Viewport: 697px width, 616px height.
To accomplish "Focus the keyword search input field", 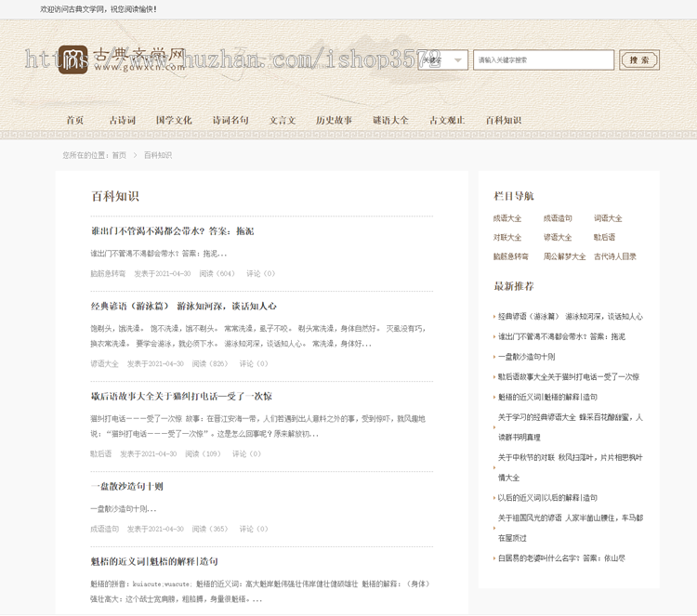I will (x=544, y=60).
